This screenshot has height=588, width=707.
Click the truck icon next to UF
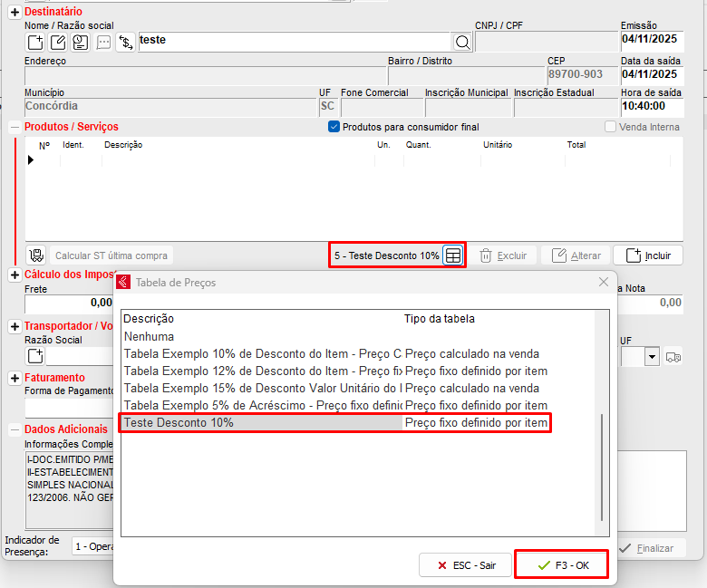673,357
